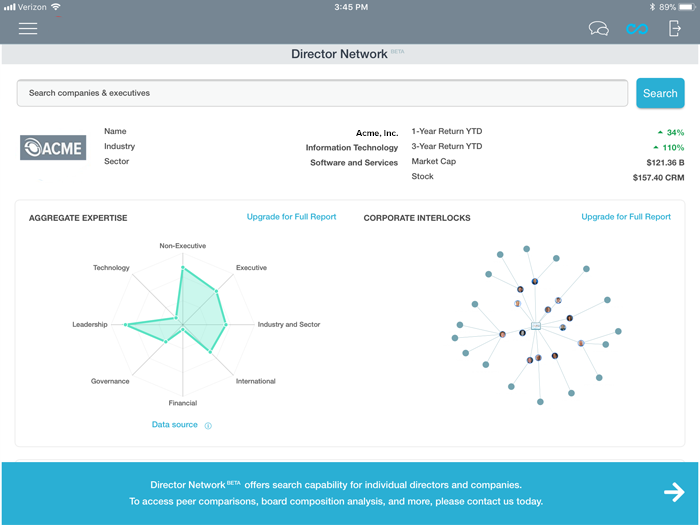The width and height of the screenshot is (700, 525).
Task: Select the Leadership axis label on radar
Action: coord(89,325)
